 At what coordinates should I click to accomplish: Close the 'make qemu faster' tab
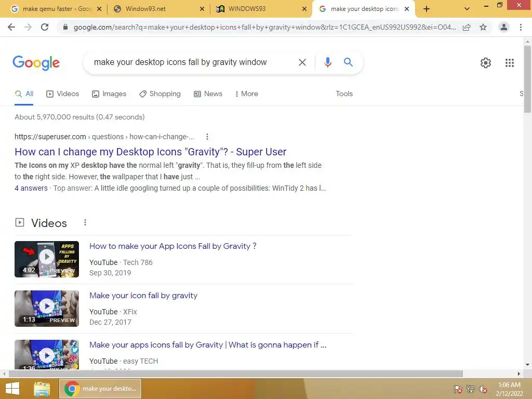(99, 9)
